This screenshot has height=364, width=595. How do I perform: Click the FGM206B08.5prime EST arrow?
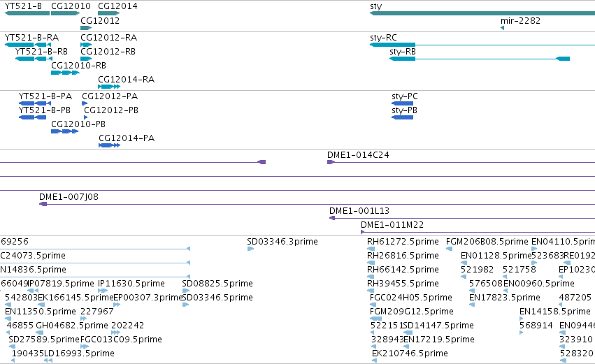[x=450, y=249]
